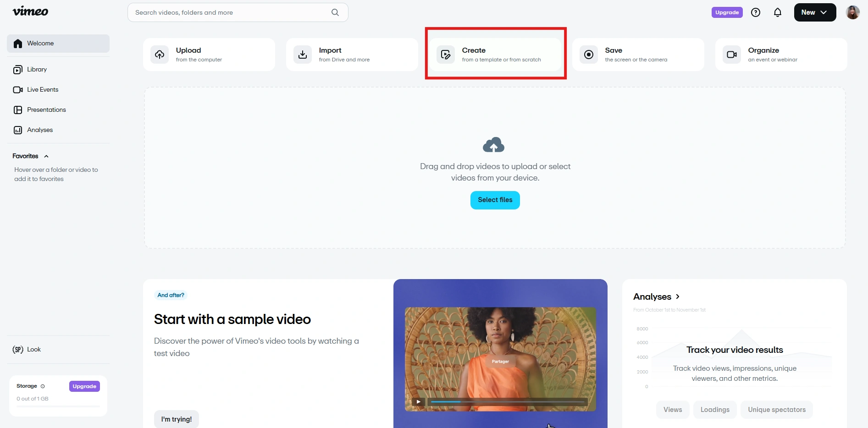Screen dimensions: 868x428
Task: Open Presentations from the sidebar
Action: point(58,110)
